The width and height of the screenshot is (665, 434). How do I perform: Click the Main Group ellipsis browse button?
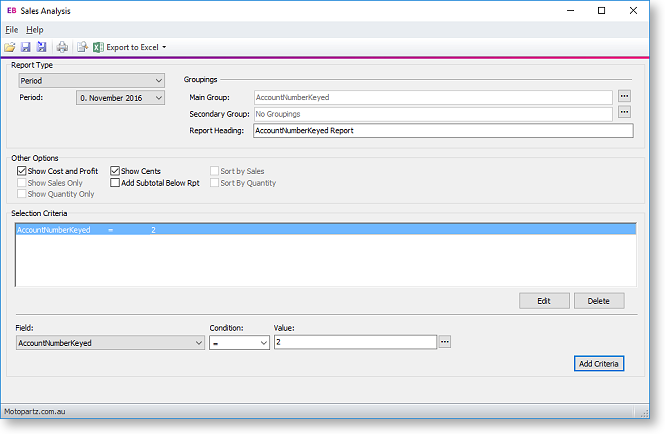point(624,96)
